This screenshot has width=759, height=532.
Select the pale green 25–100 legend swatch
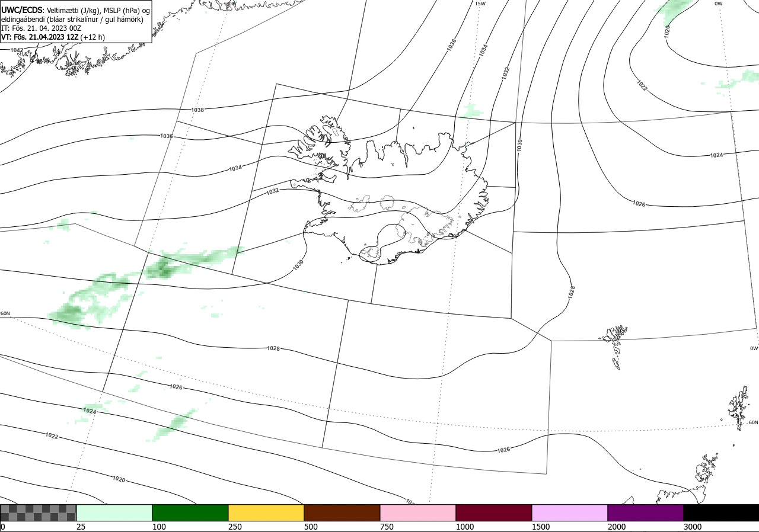click(114, 513)
